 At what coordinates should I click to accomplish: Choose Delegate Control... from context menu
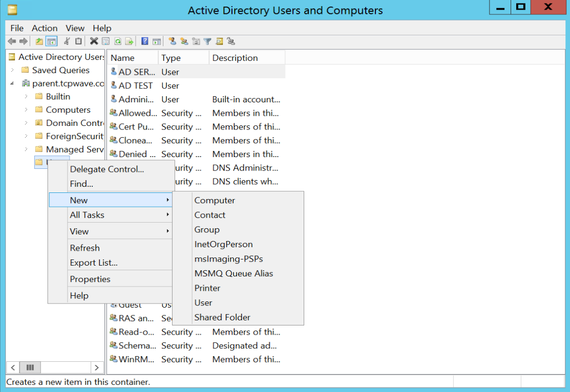[110, 169]
